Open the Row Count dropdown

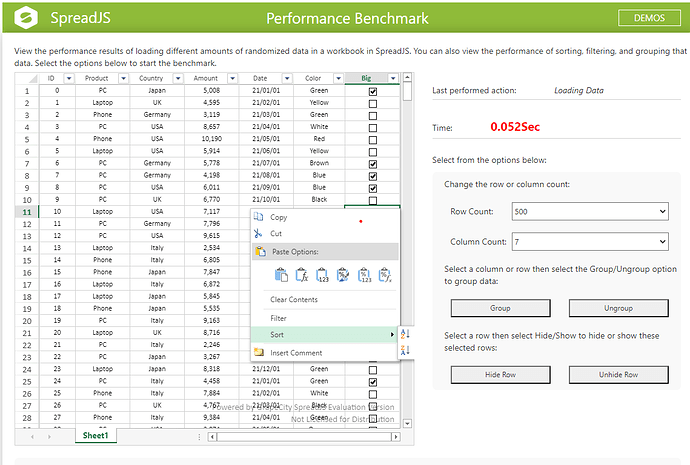click(x=588, y=211)
